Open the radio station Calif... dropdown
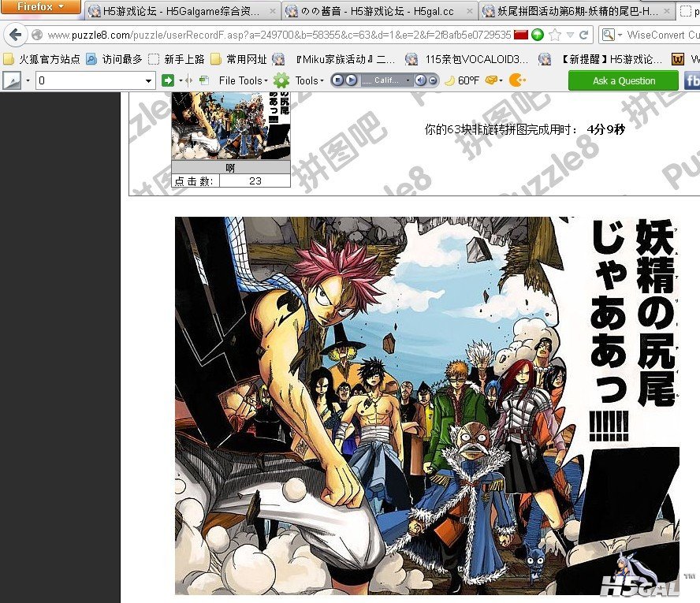This screenshot has width=700, height=603. [387, 80]
